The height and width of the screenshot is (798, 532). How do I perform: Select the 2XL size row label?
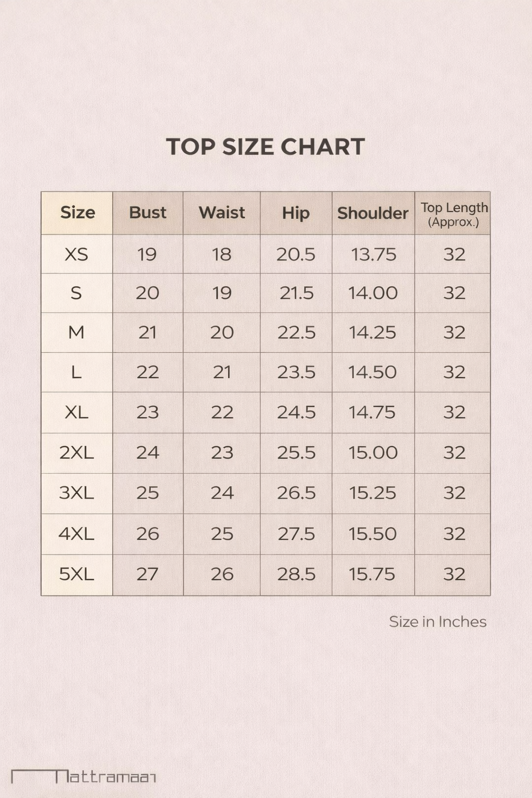click(x=76, y=453)
